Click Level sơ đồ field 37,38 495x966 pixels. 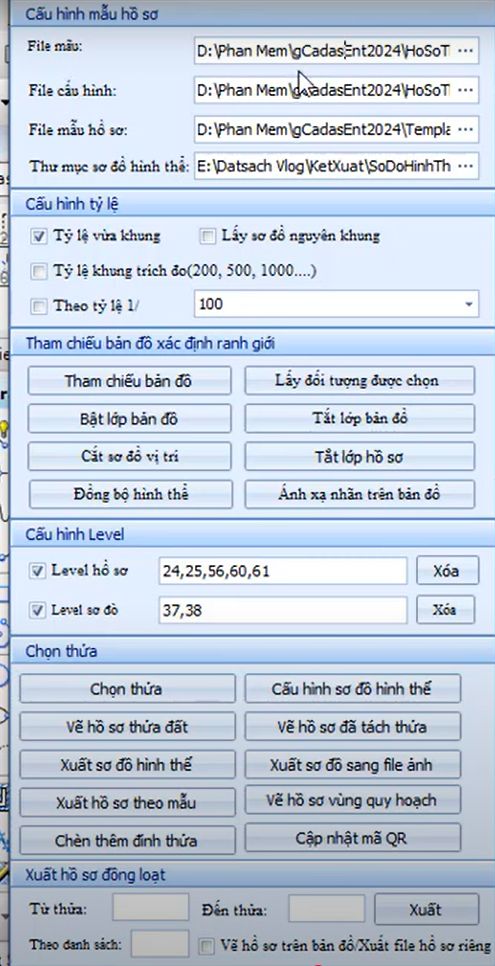[x=282, y=610]
